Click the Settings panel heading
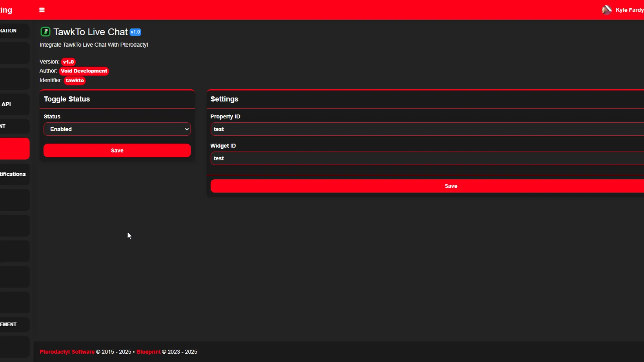Viewport: 644px width, 362px height. tap(224, 99)
